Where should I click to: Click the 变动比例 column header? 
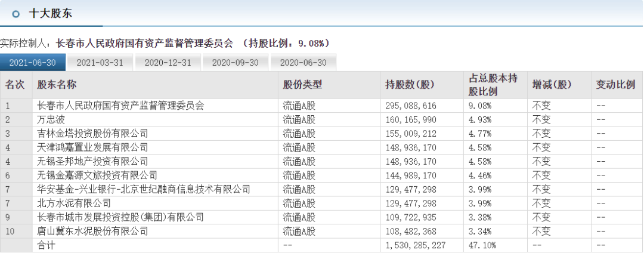615,85
